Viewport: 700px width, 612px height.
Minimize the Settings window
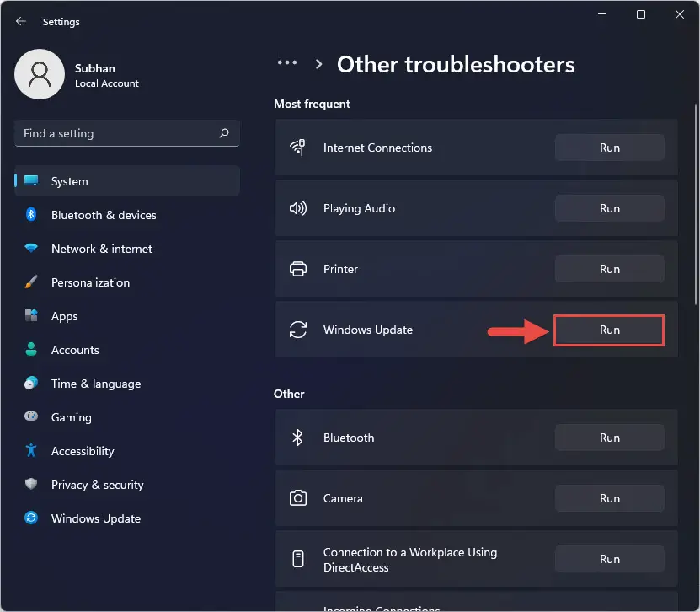pyautogui.click(x=602, y=14)
